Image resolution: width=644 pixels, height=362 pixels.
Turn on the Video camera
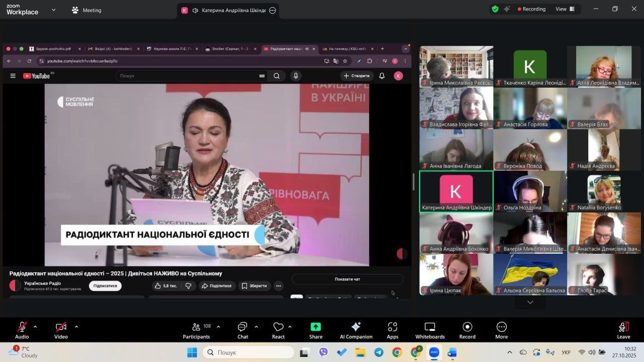pyautogui.click(x=61, y=330)
